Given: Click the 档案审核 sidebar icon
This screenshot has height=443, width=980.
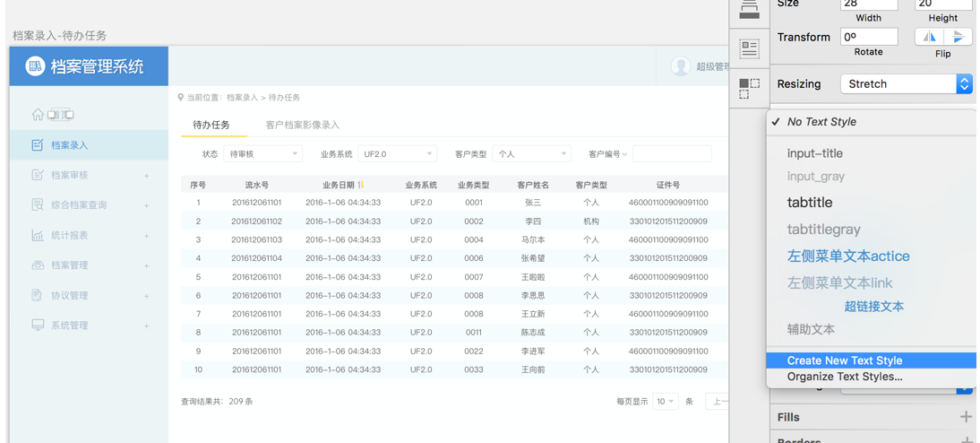Looking at the screenshot, I should (38, 175).
